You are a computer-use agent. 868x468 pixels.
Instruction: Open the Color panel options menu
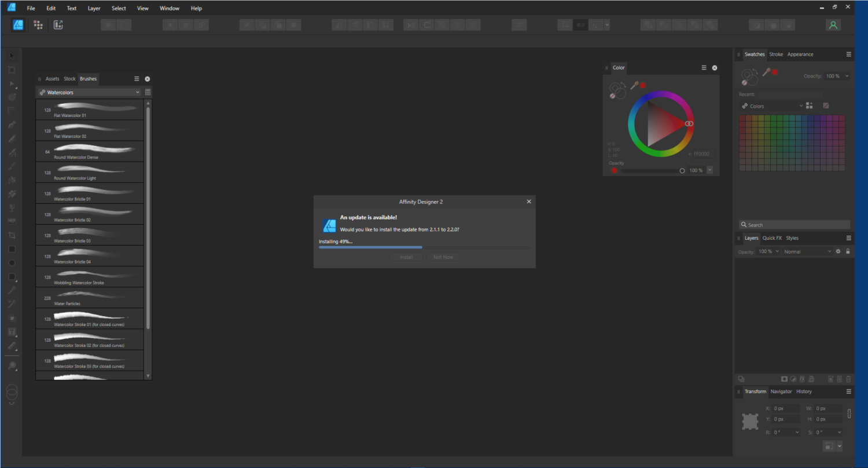tap(704, 68)
